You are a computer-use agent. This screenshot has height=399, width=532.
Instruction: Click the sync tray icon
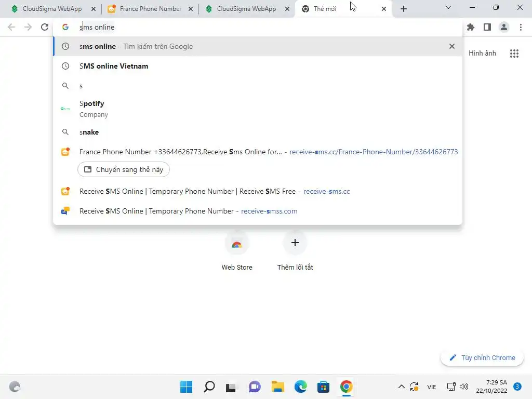(414, 387)
